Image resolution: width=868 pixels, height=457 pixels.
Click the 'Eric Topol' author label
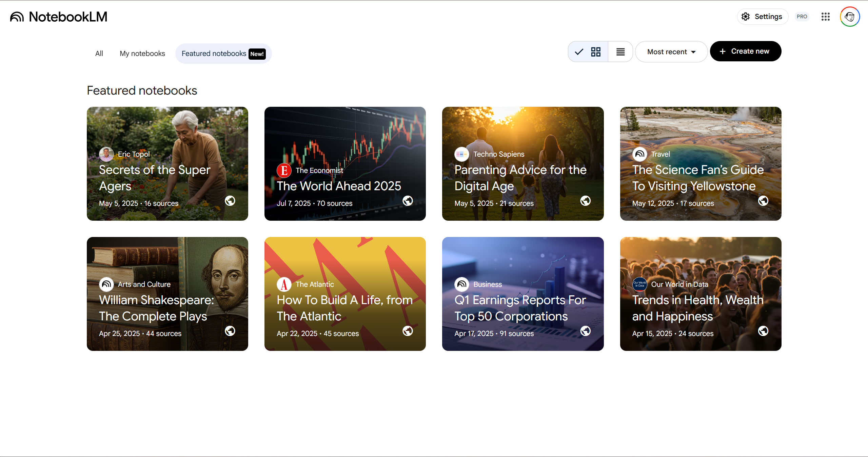coord(134,154)
